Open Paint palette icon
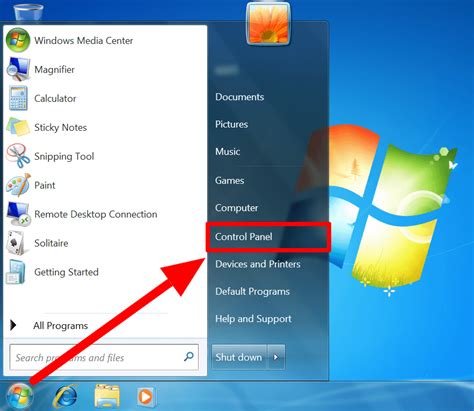The height and width of the screenshot is (411, 474). click(x=18, y=185)
